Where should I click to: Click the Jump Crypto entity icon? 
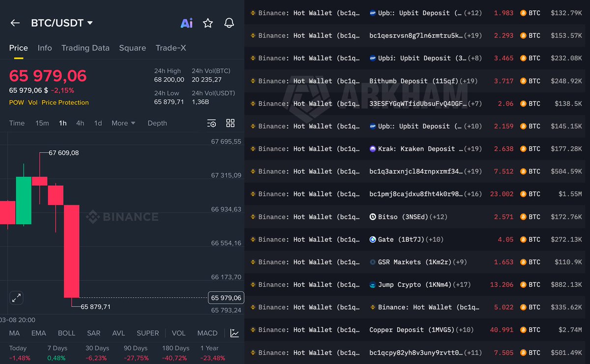373,284
